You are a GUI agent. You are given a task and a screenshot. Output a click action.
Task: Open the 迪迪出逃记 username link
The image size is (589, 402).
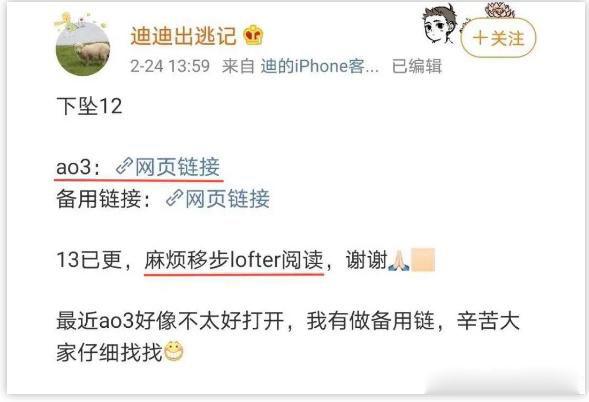184,36
